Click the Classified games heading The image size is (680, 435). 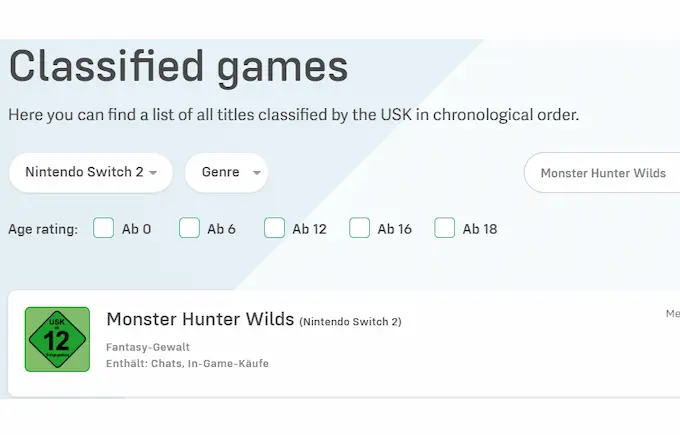(x=178, y=66)
